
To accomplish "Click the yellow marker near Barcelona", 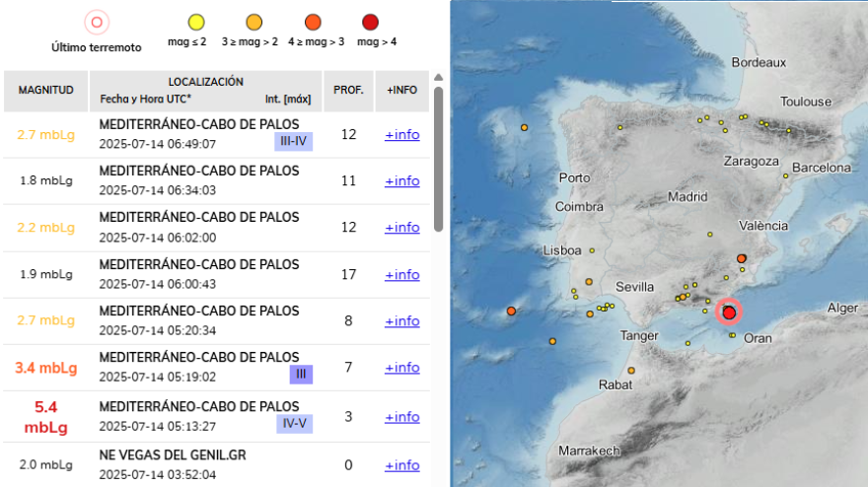I will [x=785, y=176].
